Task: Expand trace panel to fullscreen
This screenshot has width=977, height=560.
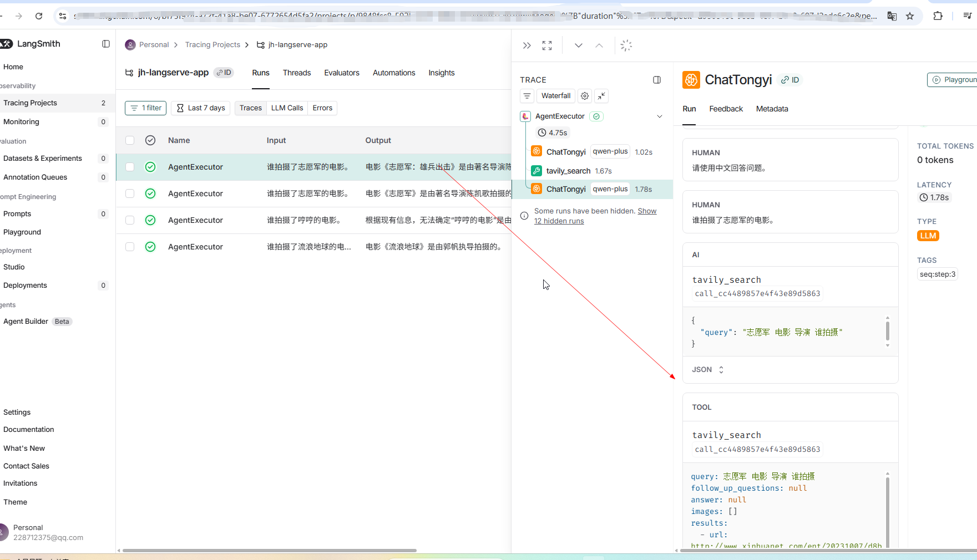Action: click(x=547, y=45)
